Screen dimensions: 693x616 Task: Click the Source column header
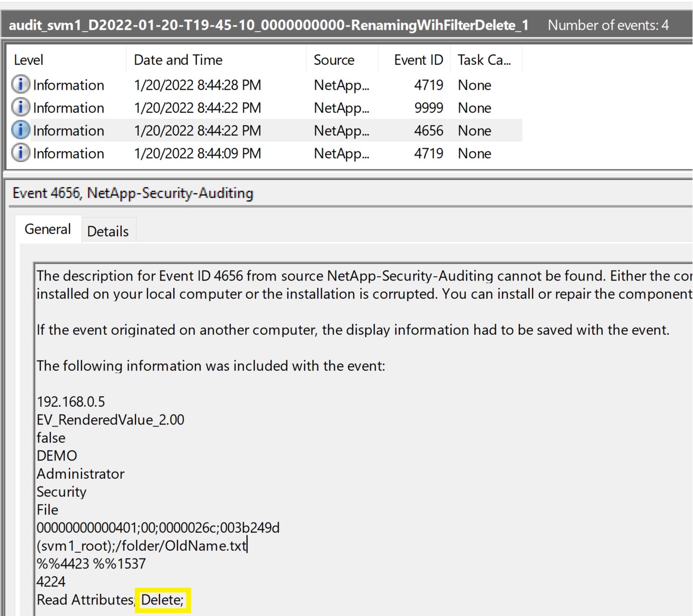click(334, 60)
